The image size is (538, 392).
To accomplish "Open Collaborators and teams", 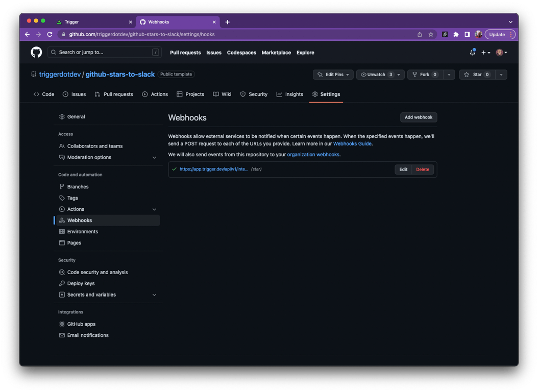I will [x=107, y=146].
